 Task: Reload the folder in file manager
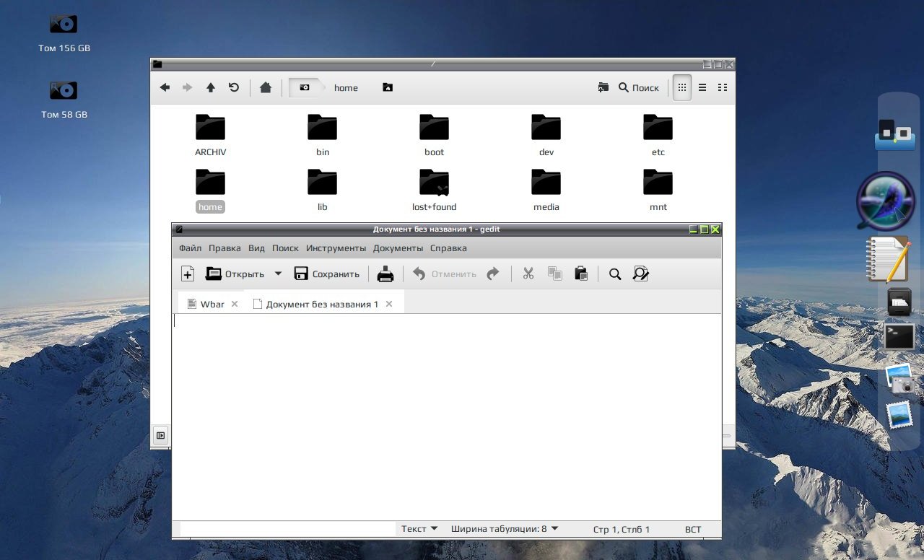click(x=234, y=87)
